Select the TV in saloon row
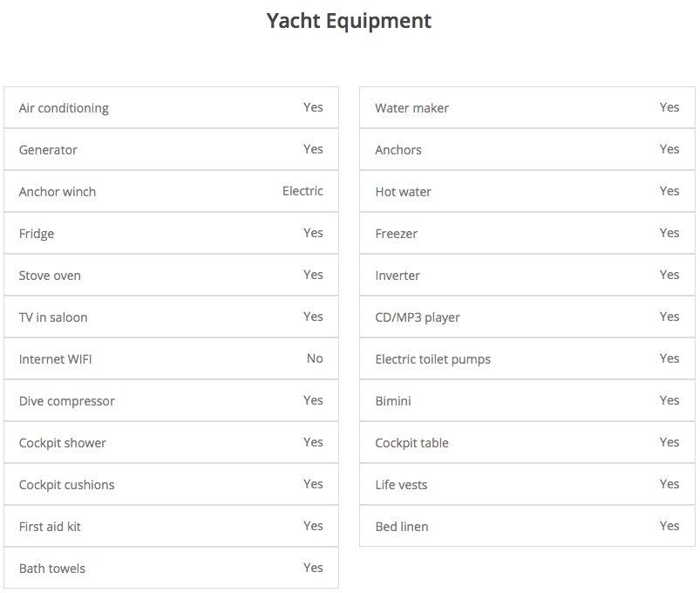This screenshot has width=700, height=593. point(171,317)
